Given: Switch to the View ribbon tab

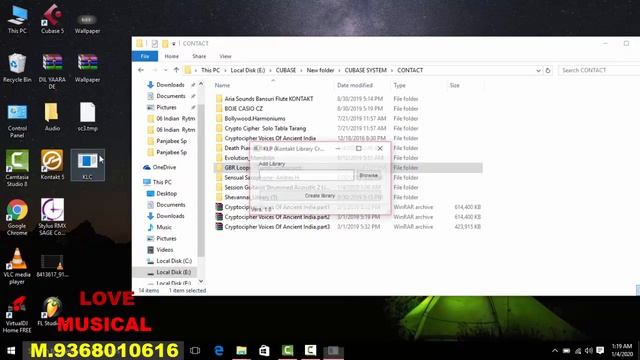Looking at the screenshot, I should pyautogui.click(x=225, y=56).
